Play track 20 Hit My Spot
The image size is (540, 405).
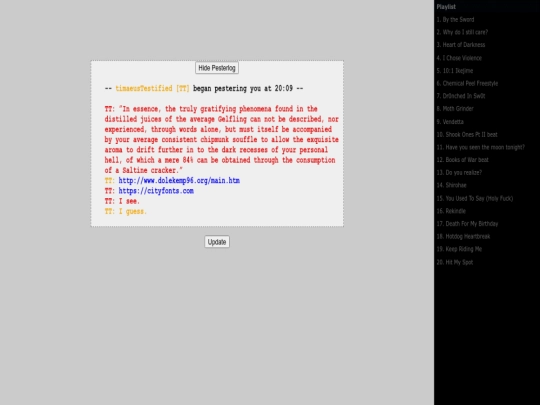point(455,262)
